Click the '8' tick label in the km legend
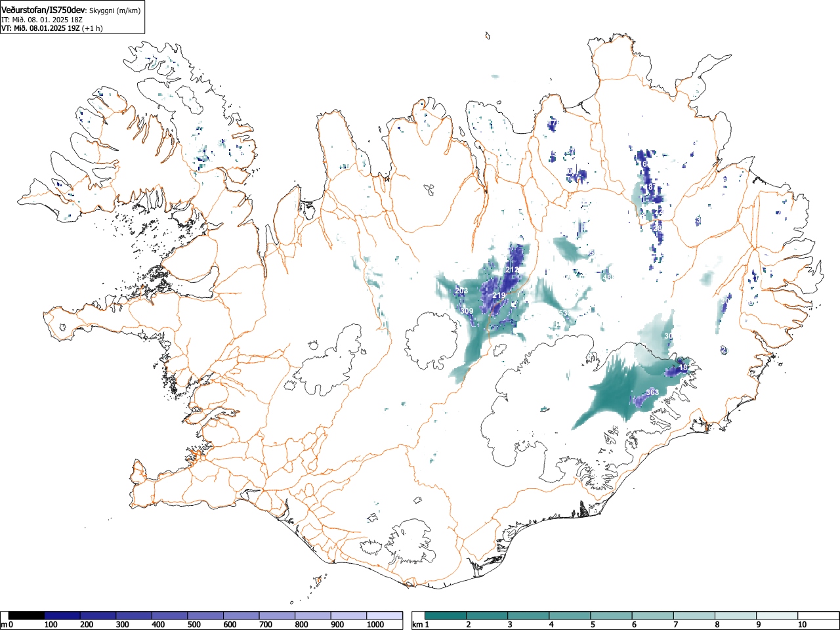 [717, 625]
